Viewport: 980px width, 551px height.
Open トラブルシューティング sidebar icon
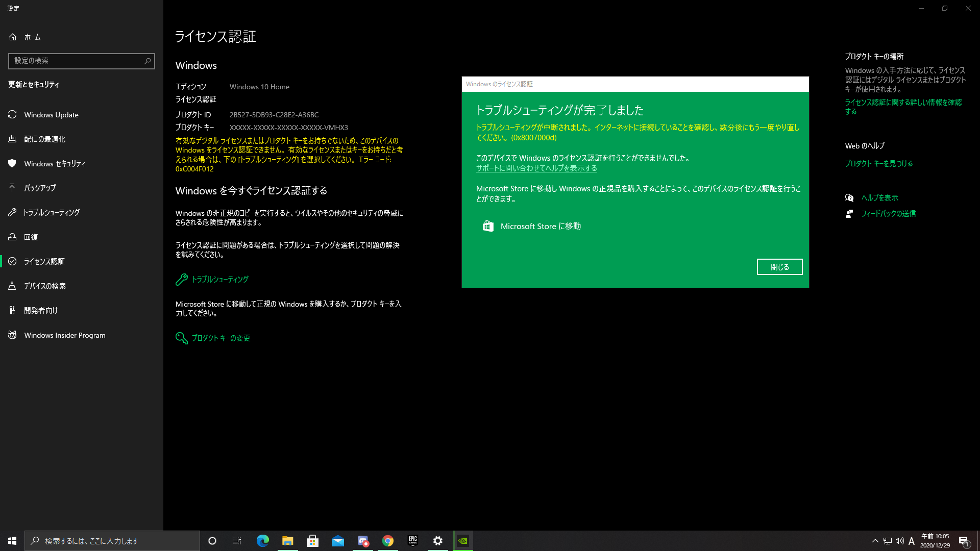tap(12, 212)
